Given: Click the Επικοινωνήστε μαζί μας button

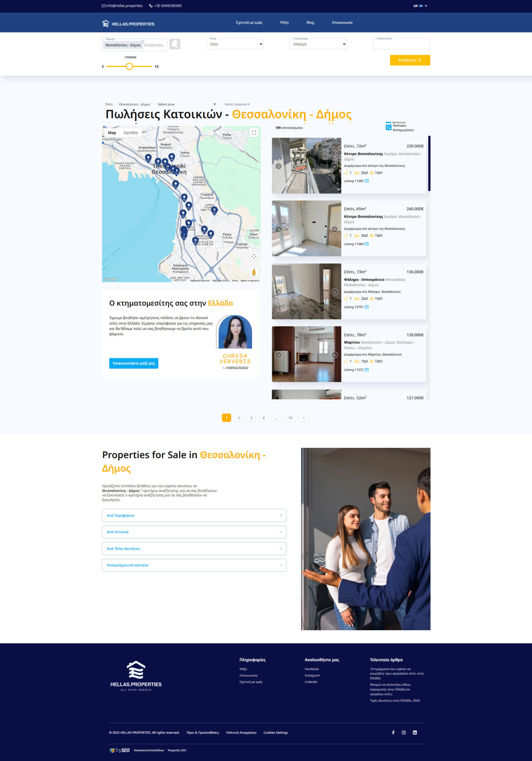Looking at the screenshot, I should click(133, 363).
